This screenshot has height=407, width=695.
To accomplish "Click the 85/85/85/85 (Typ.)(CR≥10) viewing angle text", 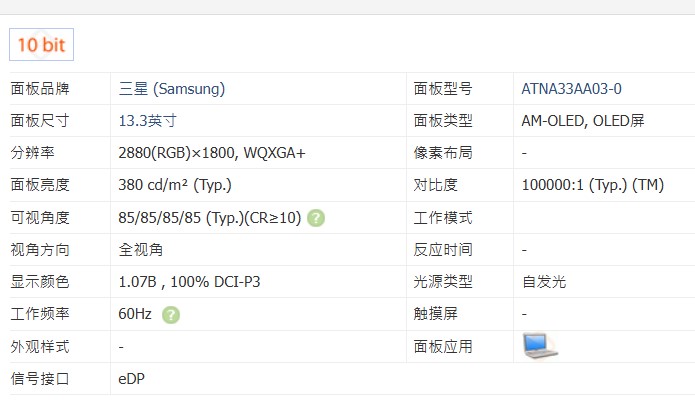I will click(209, 217).
